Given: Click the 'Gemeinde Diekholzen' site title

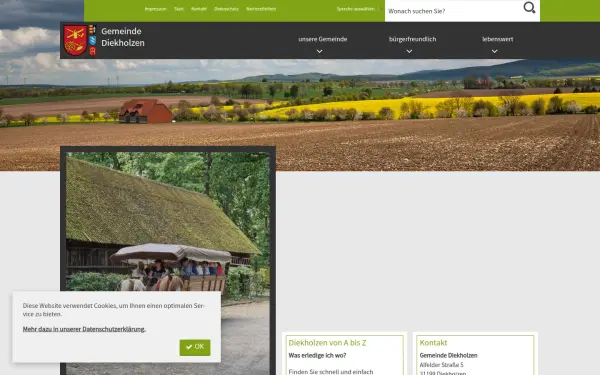Looking at the screenshot, I should (123, 37).
